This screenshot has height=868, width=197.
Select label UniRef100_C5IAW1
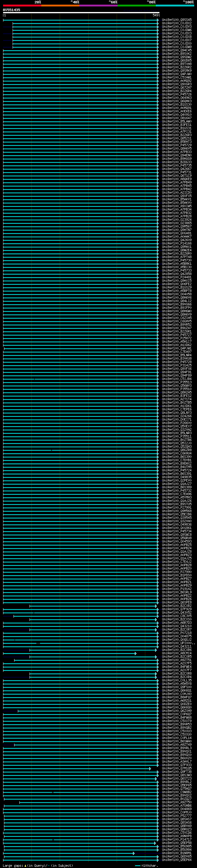point(177,78)
